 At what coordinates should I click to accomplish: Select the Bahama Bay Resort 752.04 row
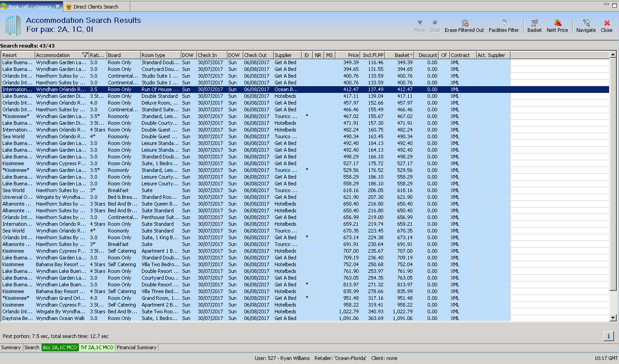pos(61,264)
